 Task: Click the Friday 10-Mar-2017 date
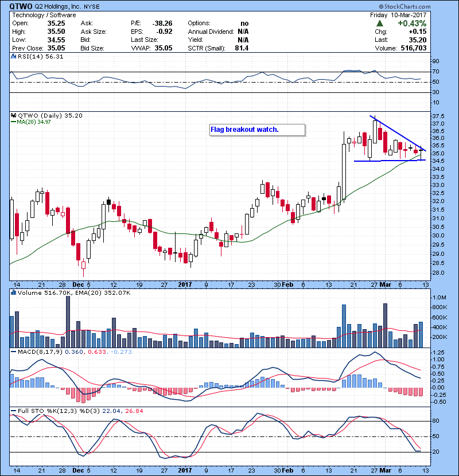(x=398, y=15)
